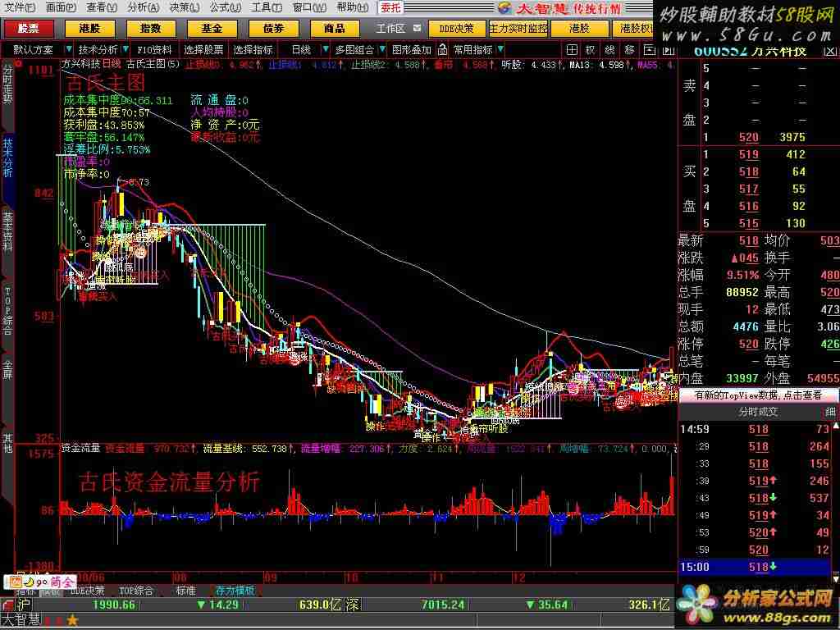Select the red 股票 category button
The width and height of the screenshot is (840, 630).
[29, 29]
